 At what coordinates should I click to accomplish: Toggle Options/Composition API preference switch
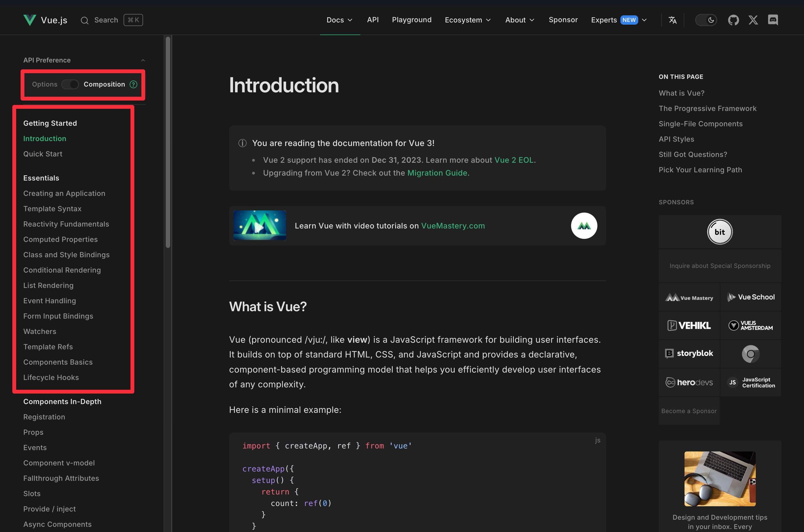[70, 84]
